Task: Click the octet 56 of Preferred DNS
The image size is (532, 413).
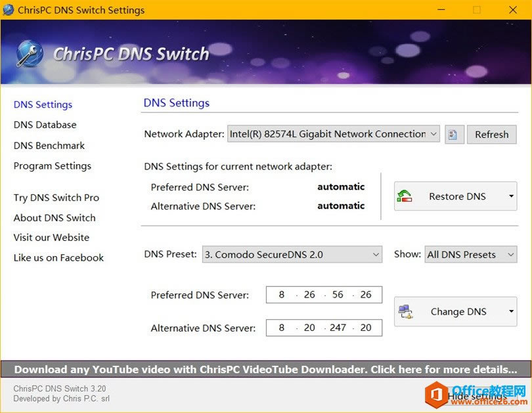Action: click(337, 294)
